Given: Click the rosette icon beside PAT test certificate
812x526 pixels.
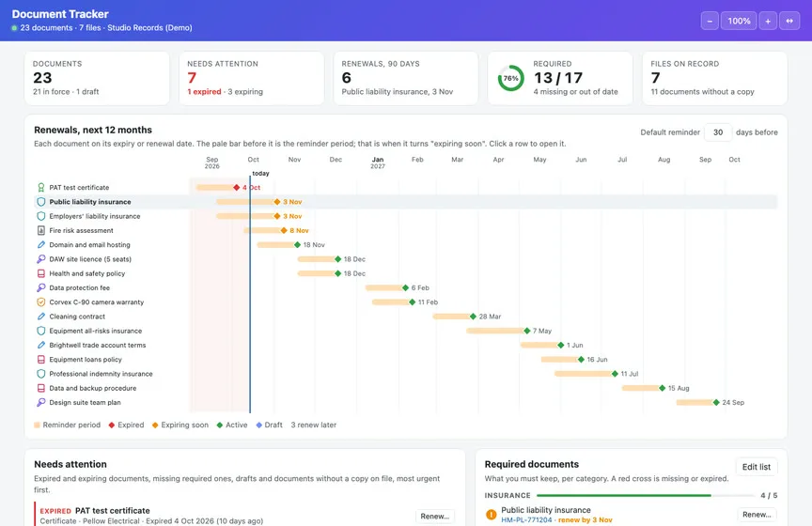Looking at the screenshot, I should click(41, 188).
